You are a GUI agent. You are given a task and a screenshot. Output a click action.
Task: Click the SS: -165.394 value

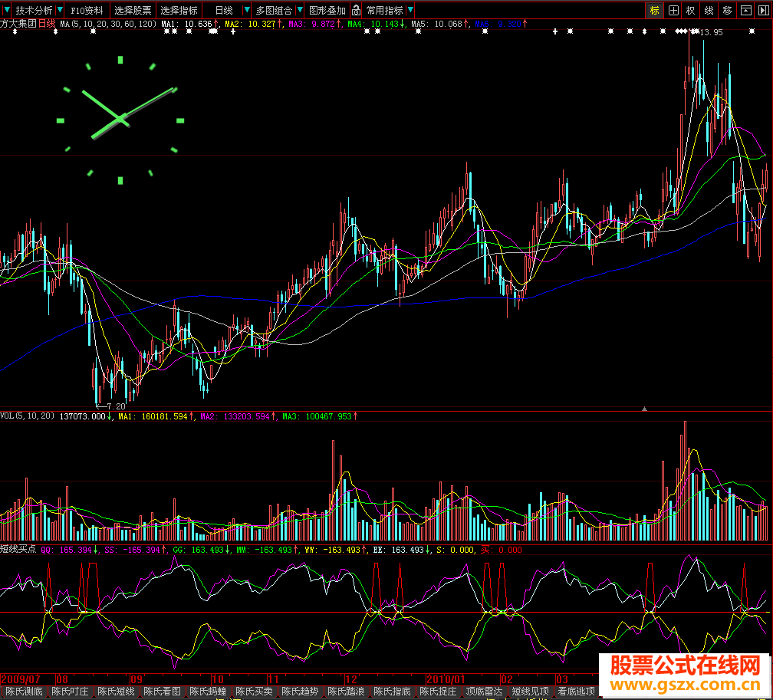(132, 550)
